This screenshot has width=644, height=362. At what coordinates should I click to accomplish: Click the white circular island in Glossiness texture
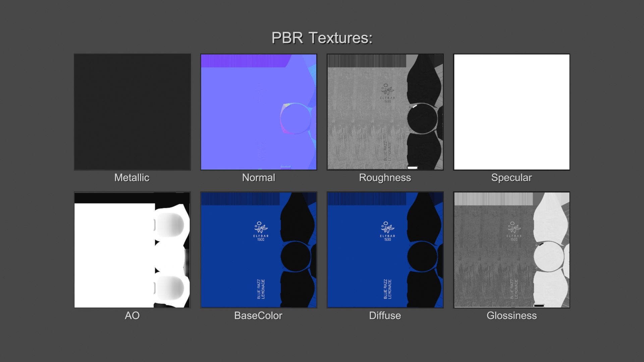pyautogui.click(x=548, y=256)
